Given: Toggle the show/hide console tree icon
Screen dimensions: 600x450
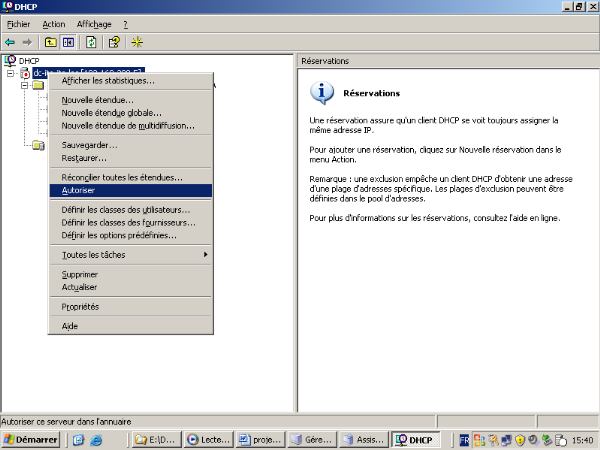Looking at the screenshot, I should click(68, 42).
